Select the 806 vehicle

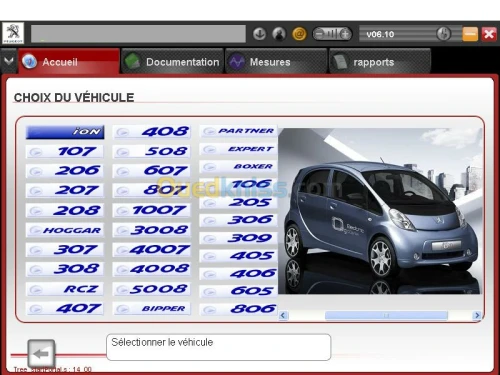(238, 309)
